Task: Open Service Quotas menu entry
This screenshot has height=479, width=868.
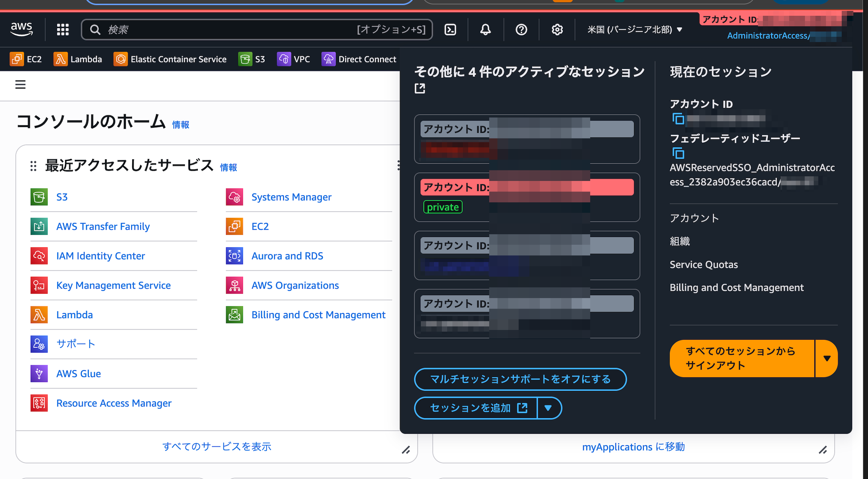Action: [704, 265]
